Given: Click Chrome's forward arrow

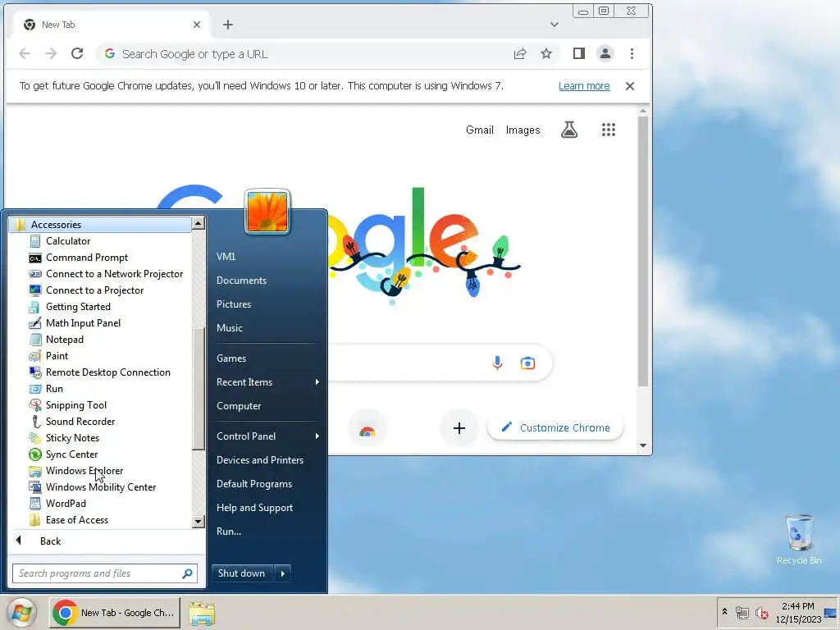Looking at the screenshot, I should 51,53.
